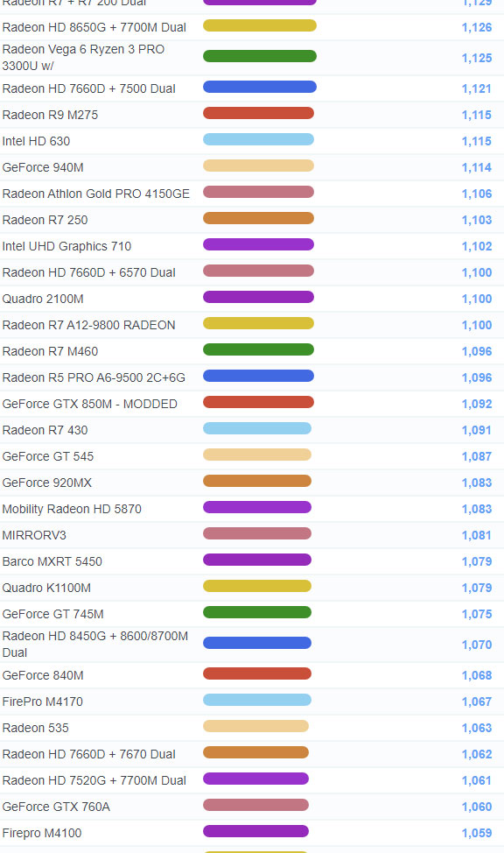504x853 pixels.
Task: Click Radeon R7 A12-9800 RADEON name
Action: coord(88,325)
